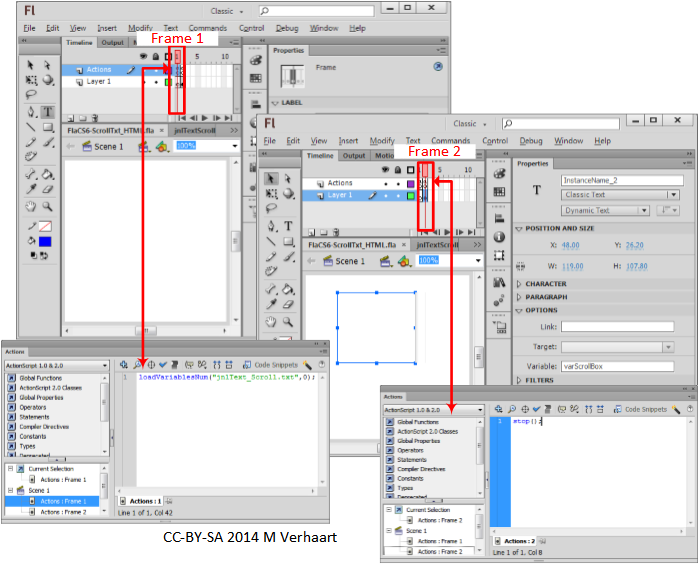The width and height of the screenshot is (699, 564).
Task: Toggle visibility dot of Layer 1 in front window
Action: pyautogui.click(x=386, y=196)
